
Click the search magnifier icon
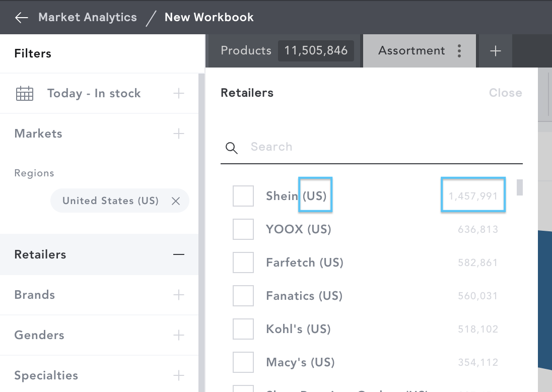[x=231, y=148]
